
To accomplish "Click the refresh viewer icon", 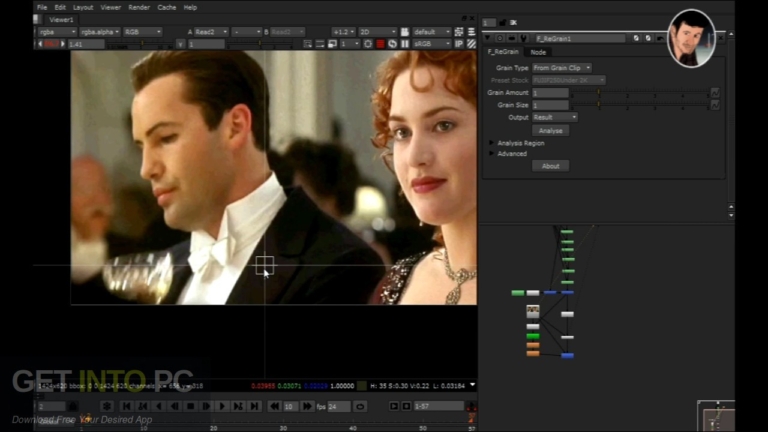I will click(x=393, y=44).
